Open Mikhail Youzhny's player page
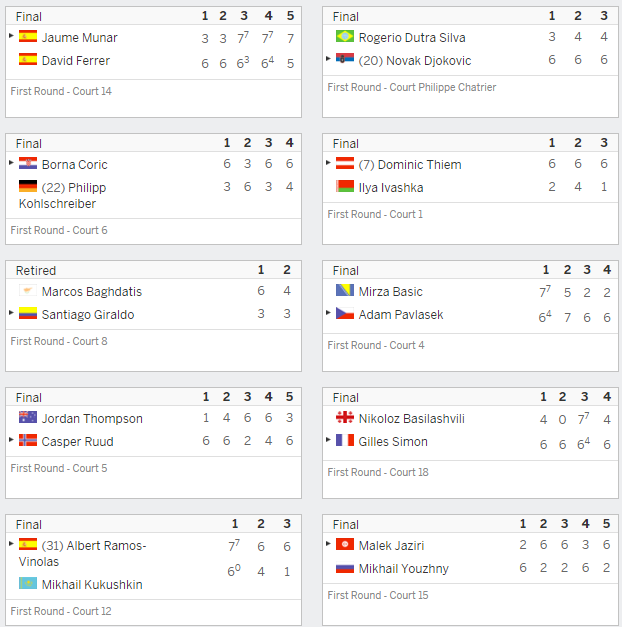 pyautogui.click(x=404, y=569)
